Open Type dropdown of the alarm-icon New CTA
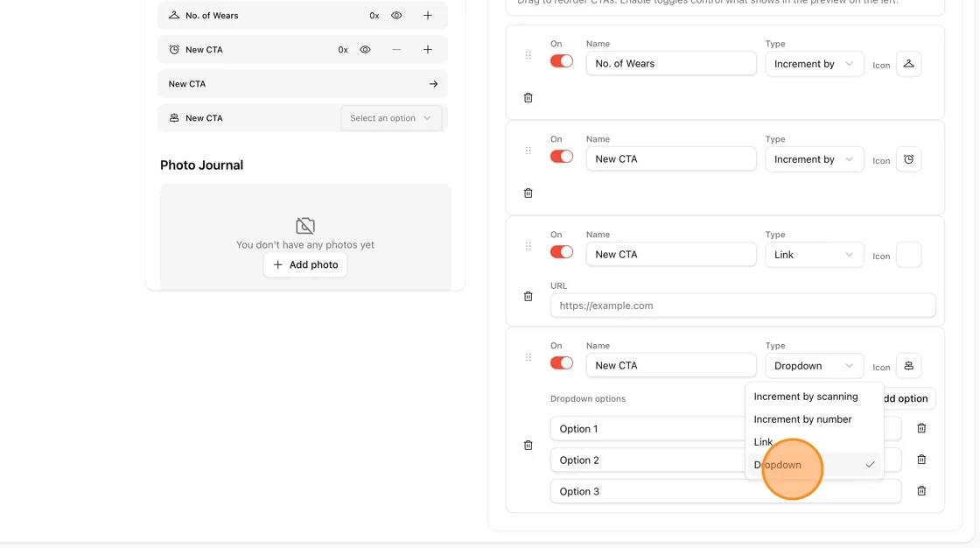This screenshot has height=548, width=980. click(814, 159)
